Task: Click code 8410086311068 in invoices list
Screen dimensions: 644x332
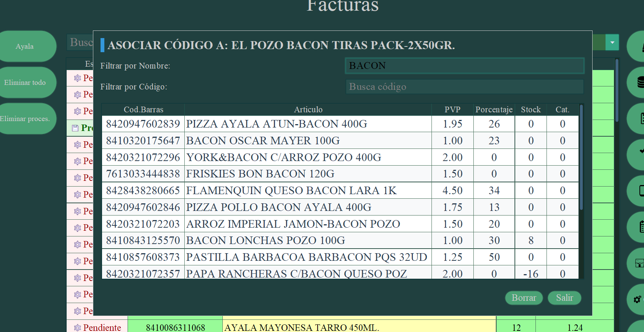Action: [x=175, y=327]
